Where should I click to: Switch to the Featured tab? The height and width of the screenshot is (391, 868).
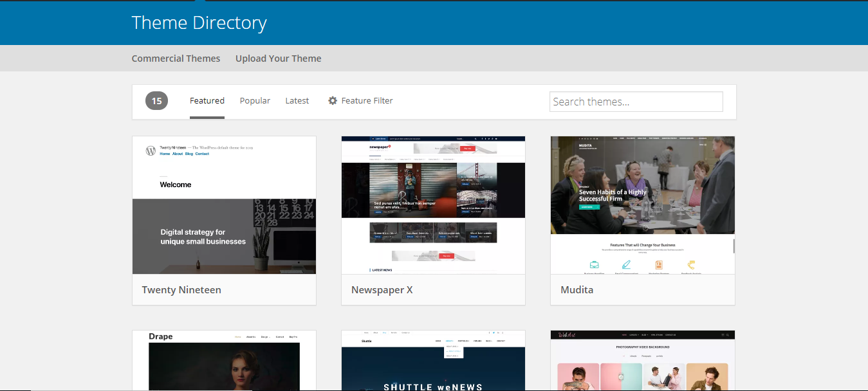click(207, 101)
